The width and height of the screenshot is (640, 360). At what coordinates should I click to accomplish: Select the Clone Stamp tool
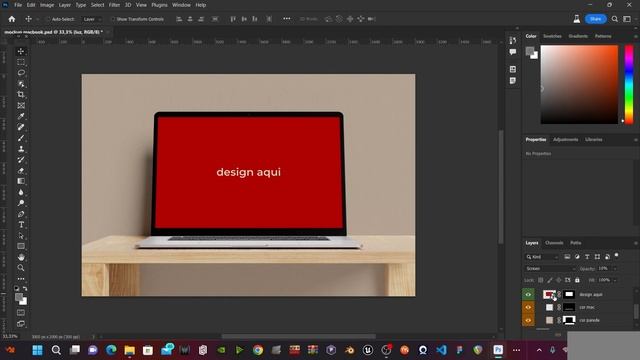point(21,149)
